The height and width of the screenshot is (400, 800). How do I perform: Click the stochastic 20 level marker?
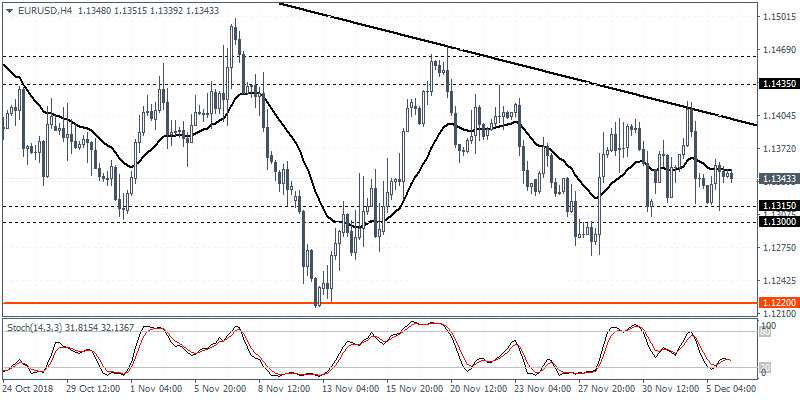click(764, 366)
